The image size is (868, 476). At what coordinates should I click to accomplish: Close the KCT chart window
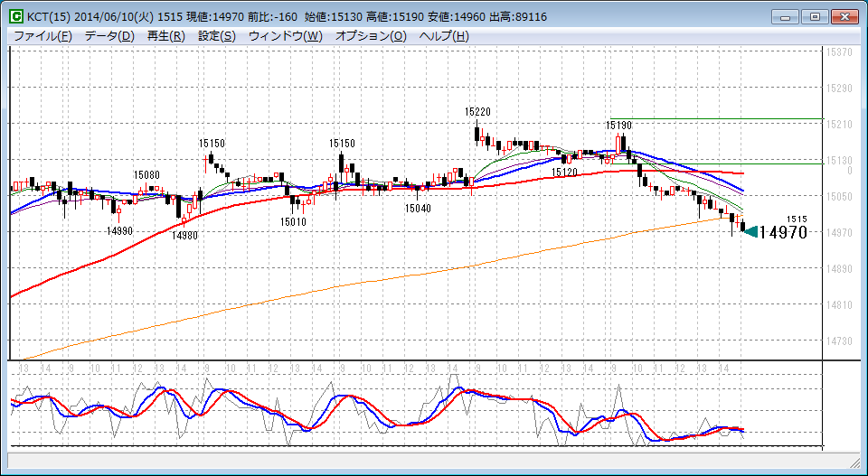pos(843,16)
